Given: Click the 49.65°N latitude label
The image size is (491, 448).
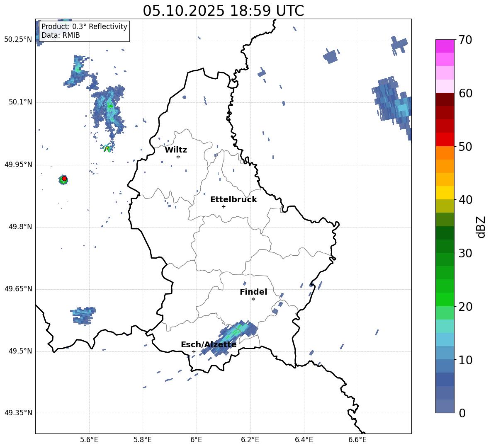Looking at the screenshot, I should click(18, 289).
